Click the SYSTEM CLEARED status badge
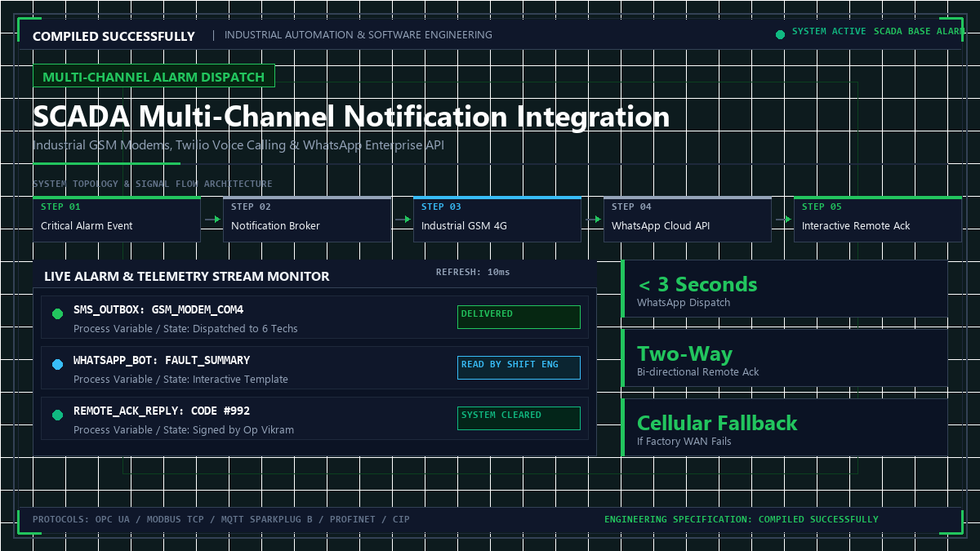This screenshot has height=551, width=980. (x=519, y=418)
